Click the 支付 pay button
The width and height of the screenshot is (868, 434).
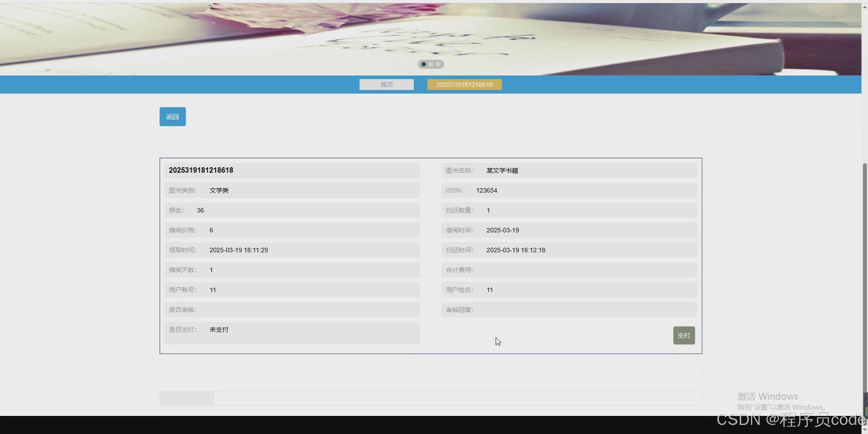click(x=684, y=335)
